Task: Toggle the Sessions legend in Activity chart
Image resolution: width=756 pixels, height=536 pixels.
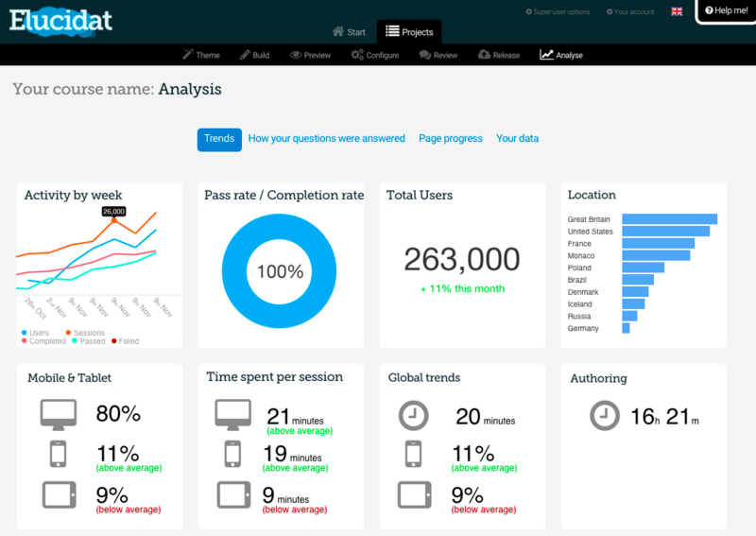Action: (x=88, y=333)
